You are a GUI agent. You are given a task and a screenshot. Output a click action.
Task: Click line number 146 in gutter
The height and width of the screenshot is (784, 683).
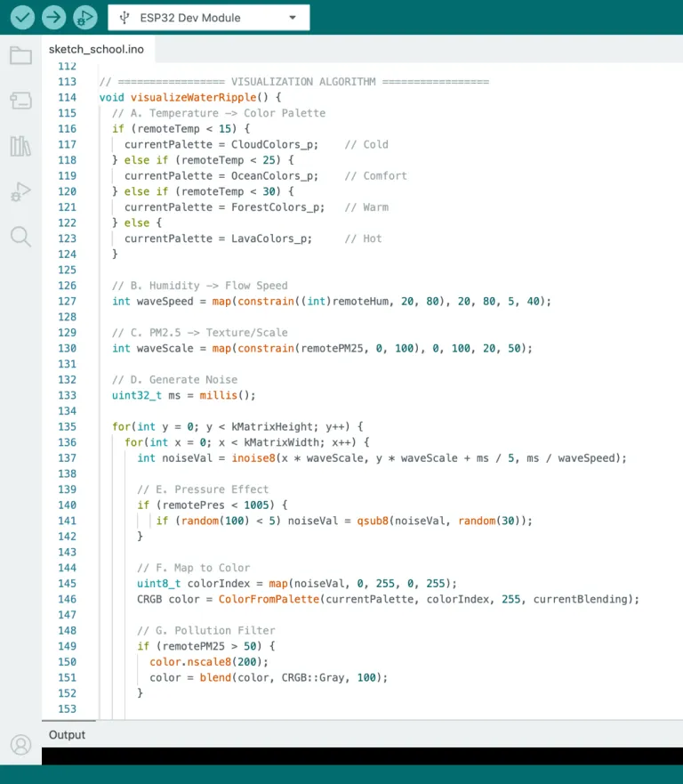pyautogui.click(x=67, y=599)
